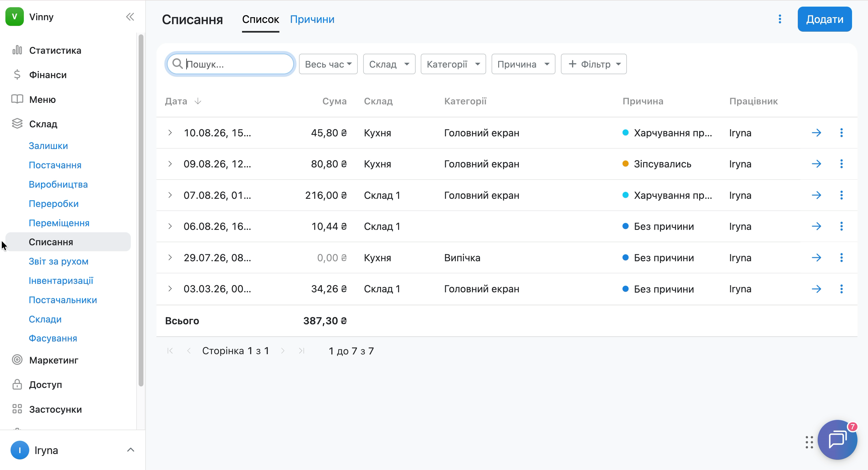
Task: Open details arrow for 03.03.26 row
Action: [x=816, y=289]
